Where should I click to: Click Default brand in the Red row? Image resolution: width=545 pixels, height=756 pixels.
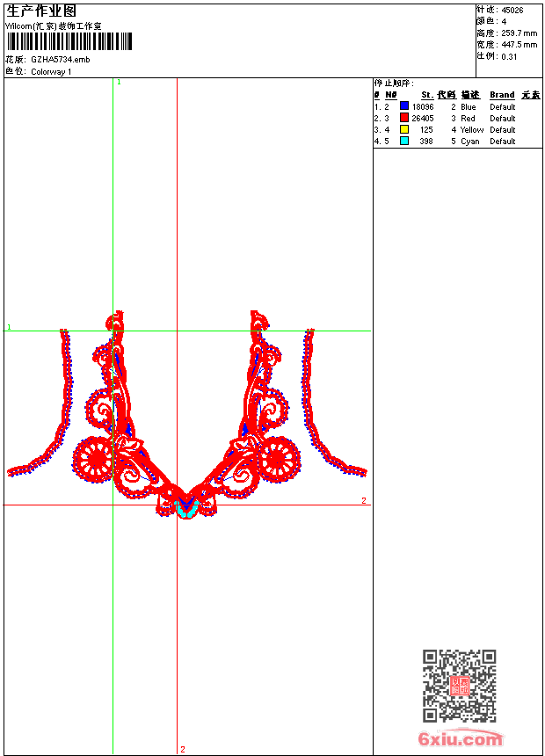[x=503, y=118]
